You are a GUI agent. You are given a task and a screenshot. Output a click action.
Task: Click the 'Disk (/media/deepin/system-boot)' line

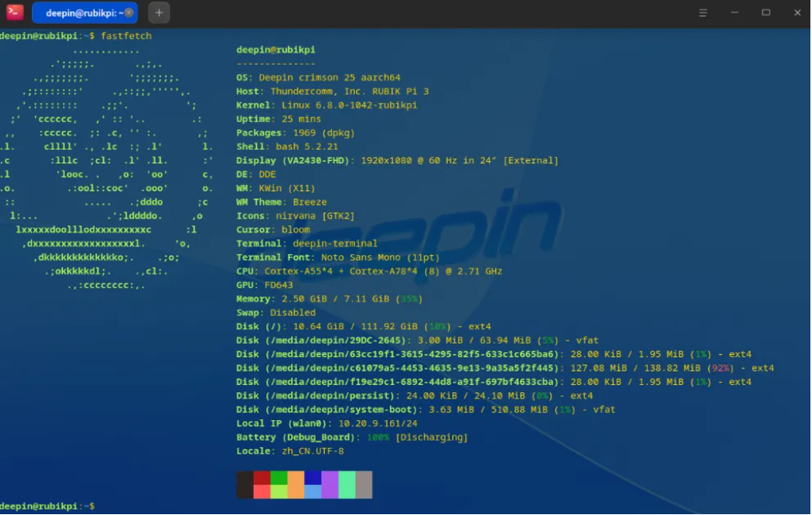[426, 410]
